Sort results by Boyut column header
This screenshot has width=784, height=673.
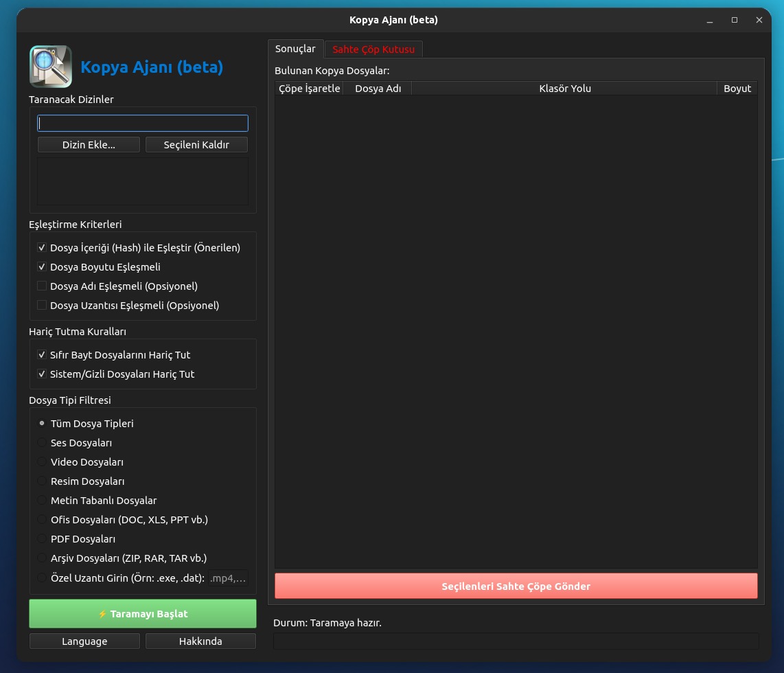[x=737, y=89]
